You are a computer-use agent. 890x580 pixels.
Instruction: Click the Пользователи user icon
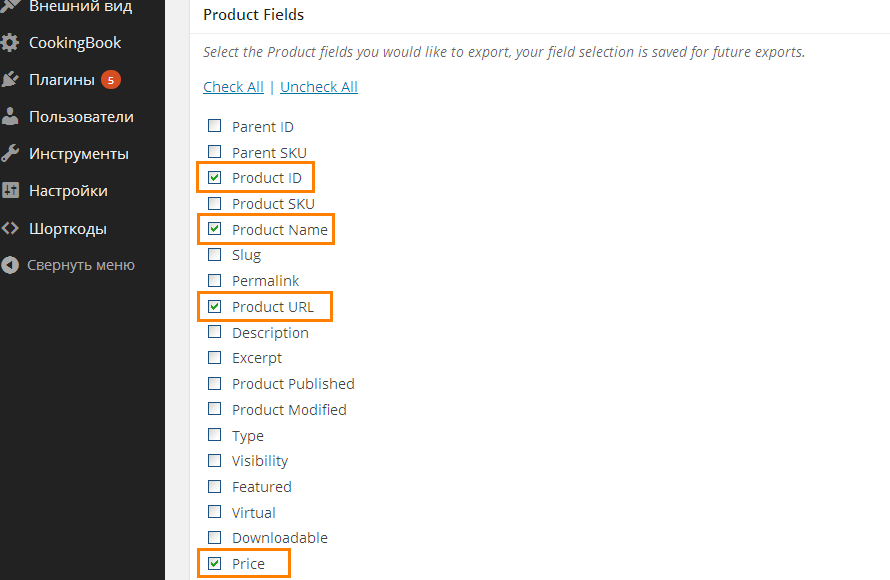pyautogui.click(x=10, y=117)
